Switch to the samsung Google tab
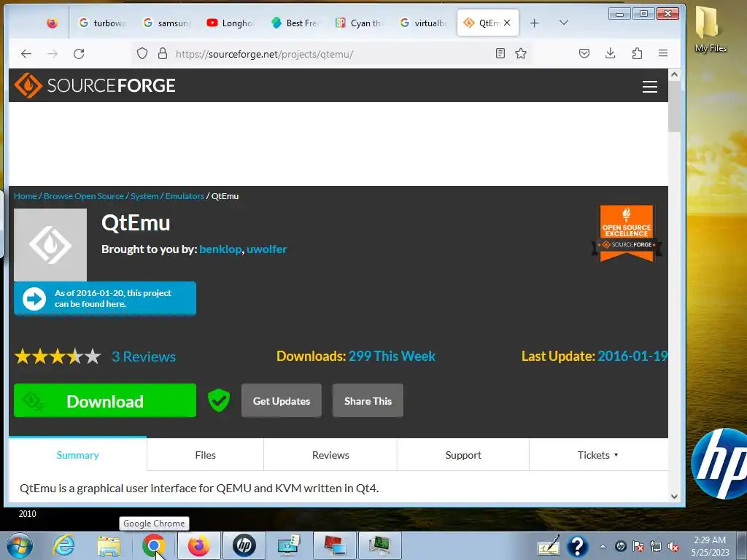This screenshot has height=560, width=747. [167, 23]
